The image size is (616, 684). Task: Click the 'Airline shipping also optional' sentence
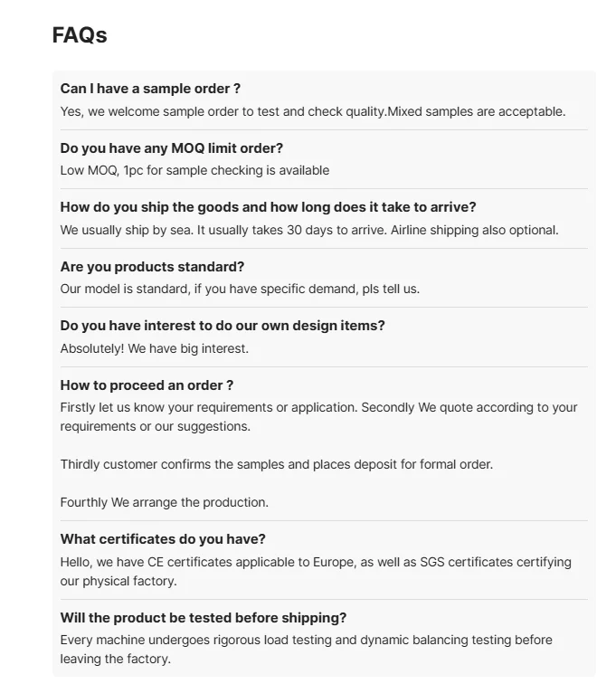tap(475, 231)
